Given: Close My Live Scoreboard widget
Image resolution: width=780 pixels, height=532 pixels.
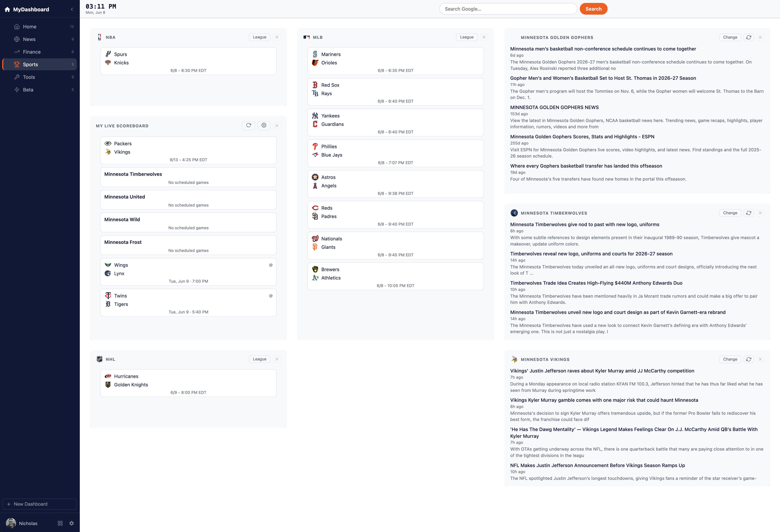Looking at the screenshot, I should (x=277, y=125).
